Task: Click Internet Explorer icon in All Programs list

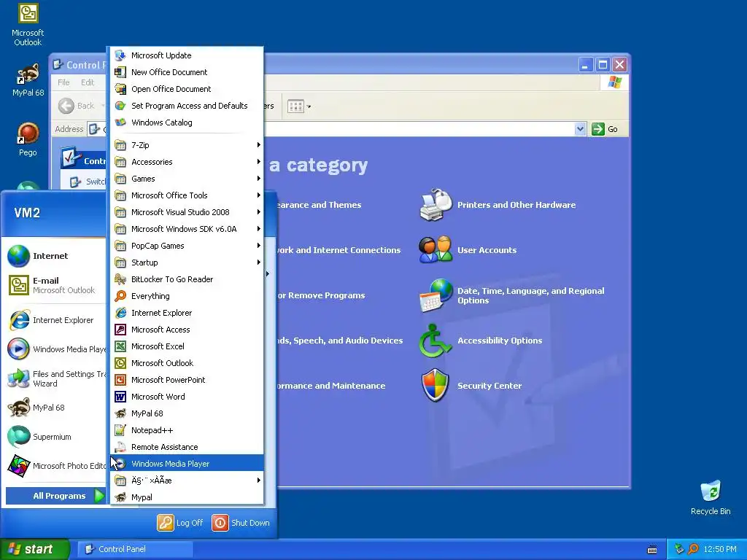Action: coord(120,313)
